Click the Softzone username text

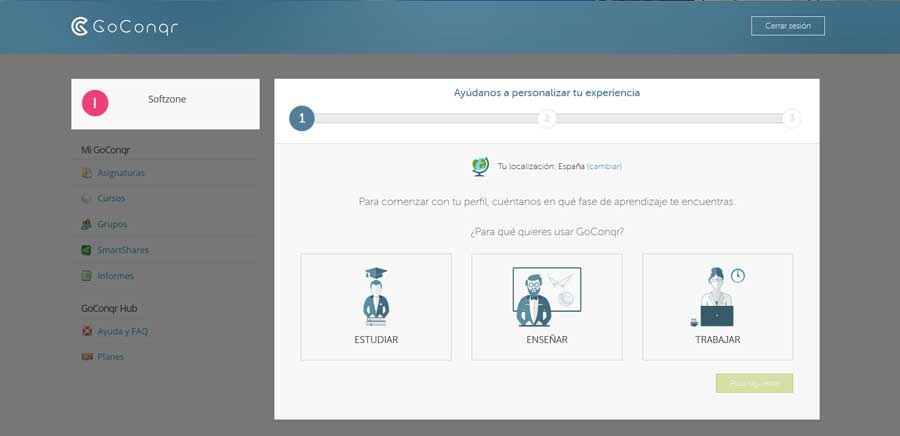pyautogui.click(x=167, y=99)
